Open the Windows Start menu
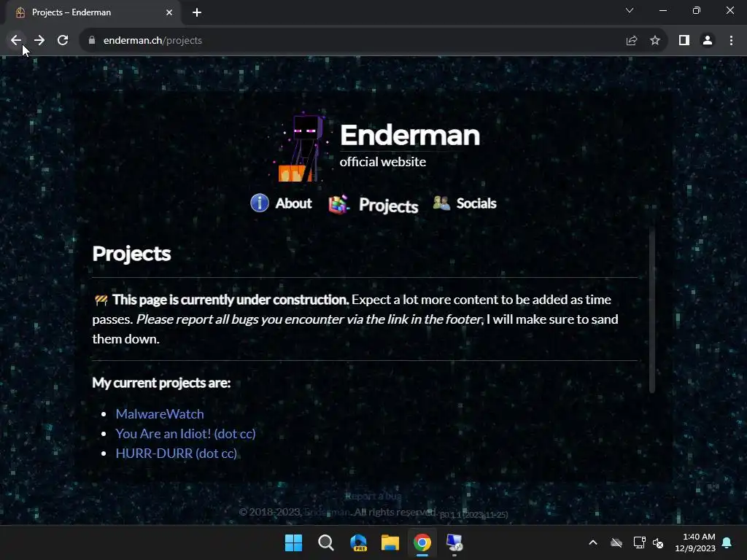 coord(293,542)
